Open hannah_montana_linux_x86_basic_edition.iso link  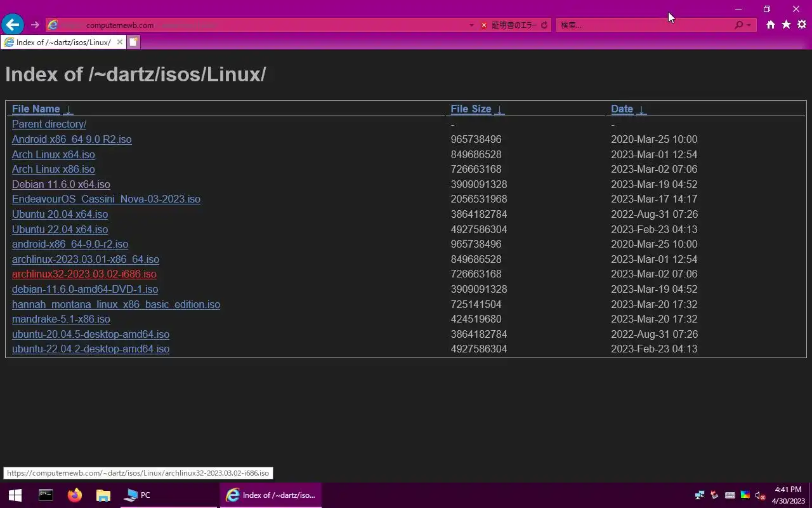tap(116, 305)
